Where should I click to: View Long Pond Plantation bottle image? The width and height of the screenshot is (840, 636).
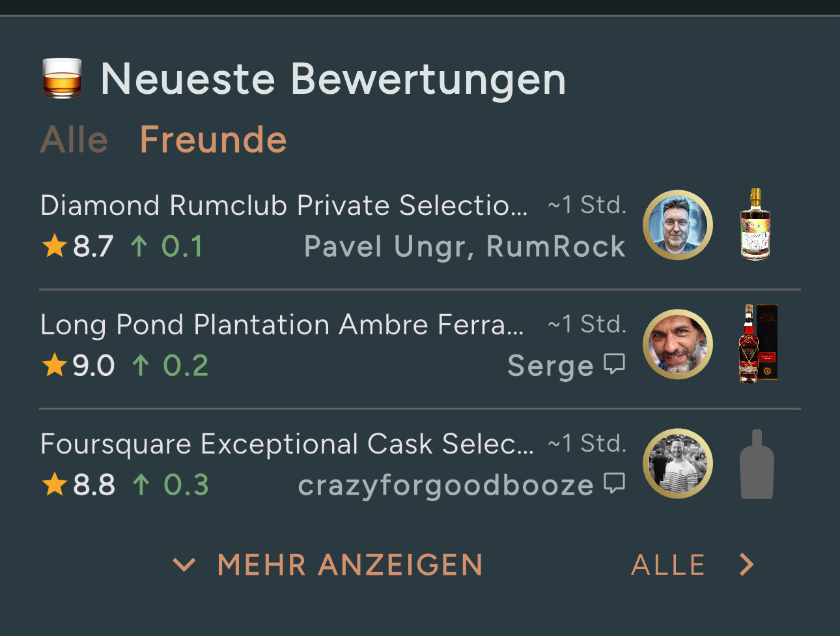coord(757,343)
